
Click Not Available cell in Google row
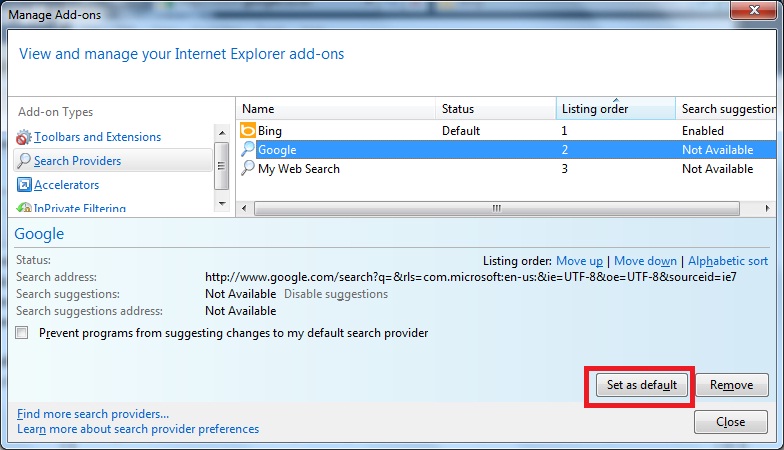tap(718, 150)
